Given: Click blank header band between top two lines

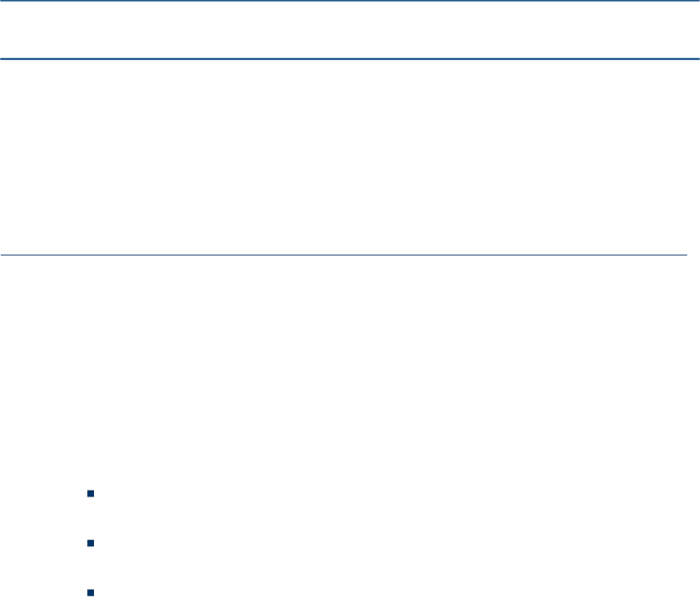Looking at the screenshot, I should pos(350,29).
